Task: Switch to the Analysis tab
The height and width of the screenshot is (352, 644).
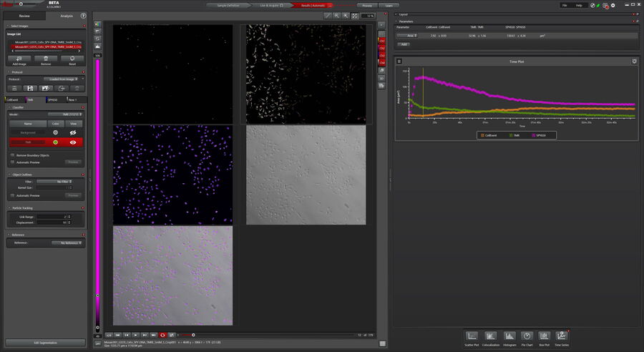Action: (67, 16)
